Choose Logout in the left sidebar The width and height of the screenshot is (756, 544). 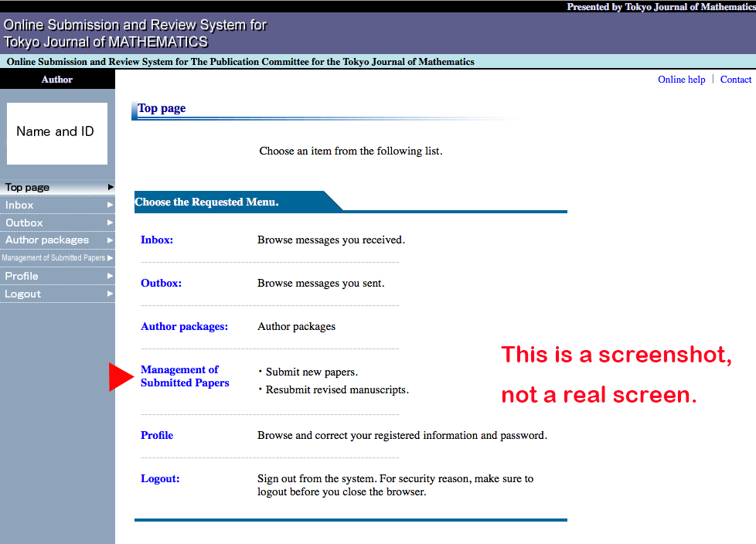pos(57,294)
